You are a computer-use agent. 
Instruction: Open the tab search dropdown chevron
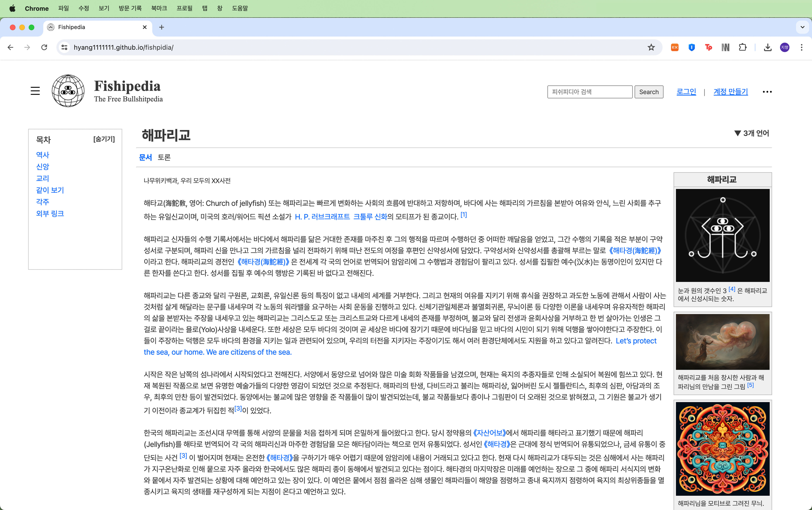(802, 27)
